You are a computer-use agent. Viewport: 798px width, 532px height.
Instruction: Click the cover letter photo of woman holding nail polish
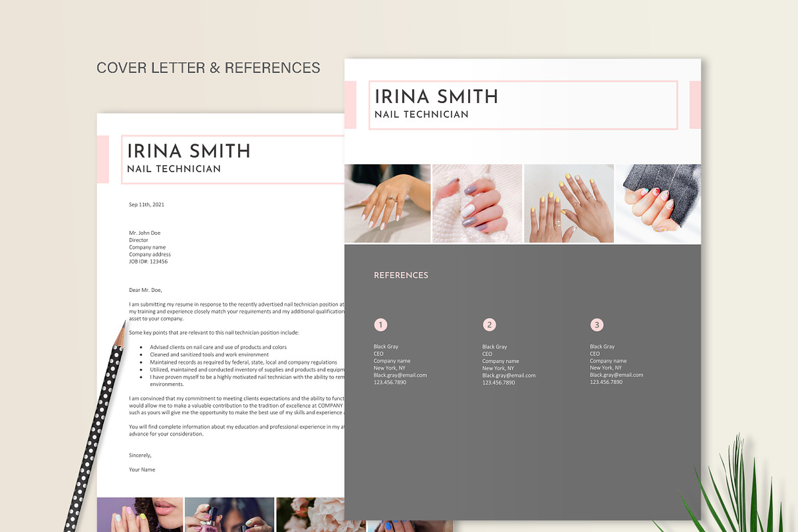pyautogui.click(x=229, y=515)
